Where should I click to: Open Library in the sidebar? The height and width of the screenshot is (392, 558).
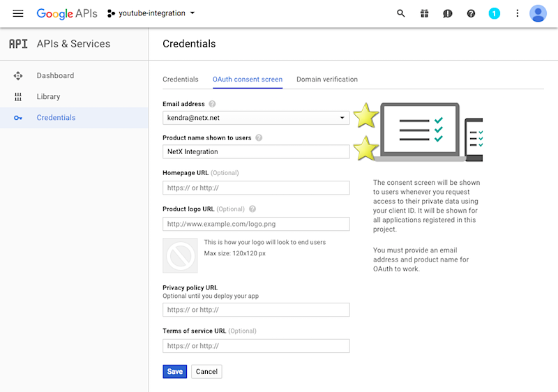coord(48,96)
